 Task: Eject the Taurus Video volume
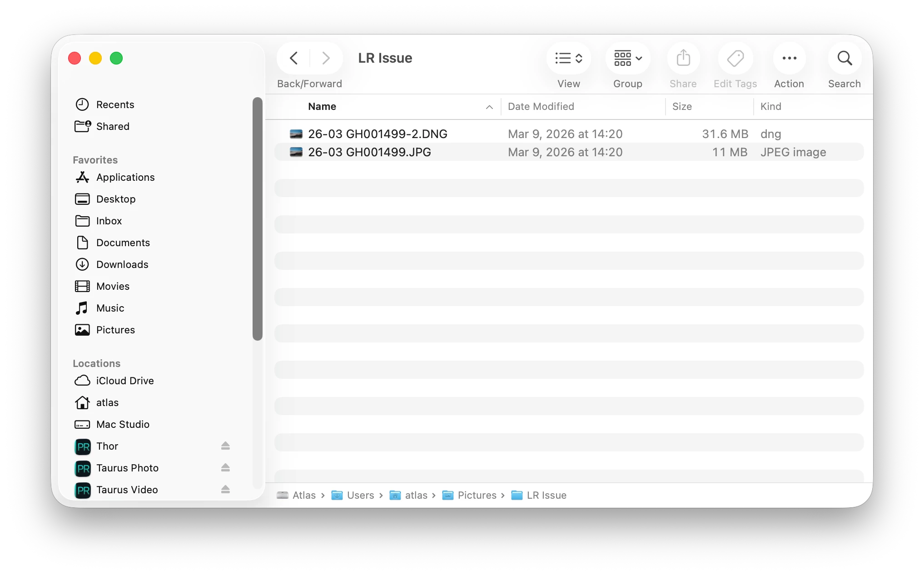point(225,490)
